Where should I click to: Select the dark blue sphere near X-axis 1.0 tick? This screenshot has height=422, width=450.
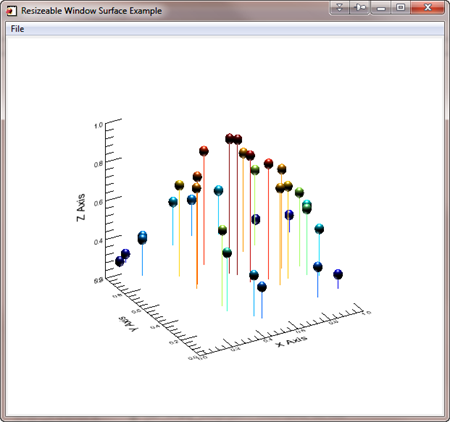(x=338, y=274)
